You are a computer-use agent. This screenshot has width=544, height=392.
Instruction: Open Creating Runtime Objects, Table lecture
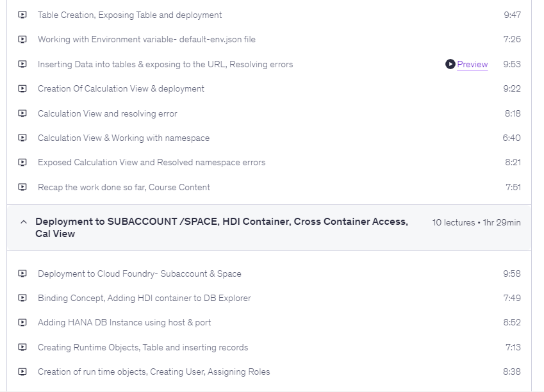(143, 347)
